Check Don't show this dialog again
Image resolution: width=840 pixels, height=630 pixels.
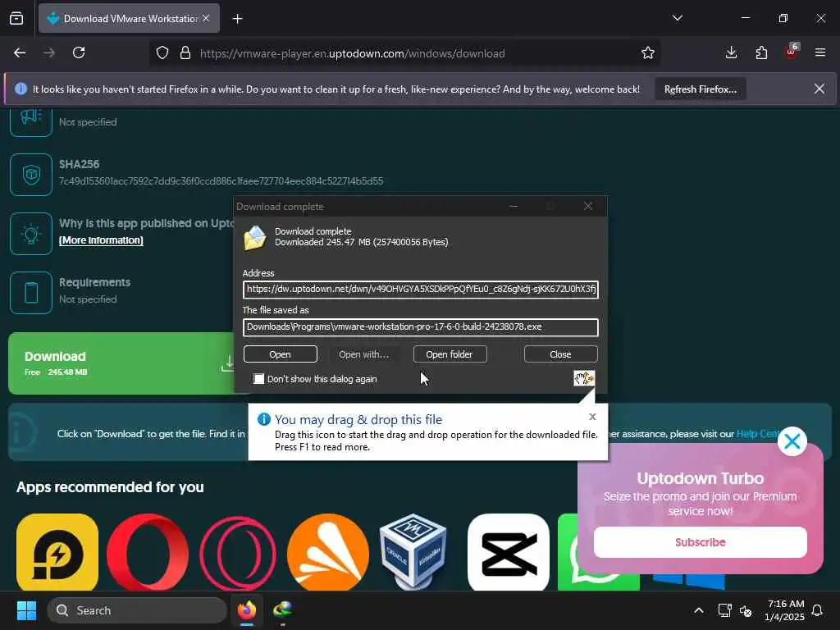[258, 379]
